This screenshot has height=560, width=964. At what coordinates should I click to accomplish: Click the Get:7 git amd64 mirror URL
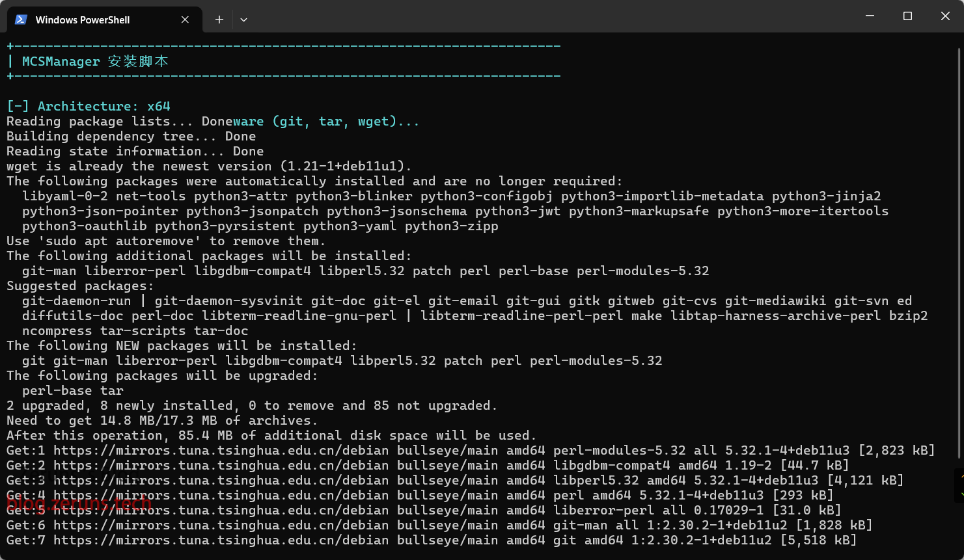click(221, 540)
